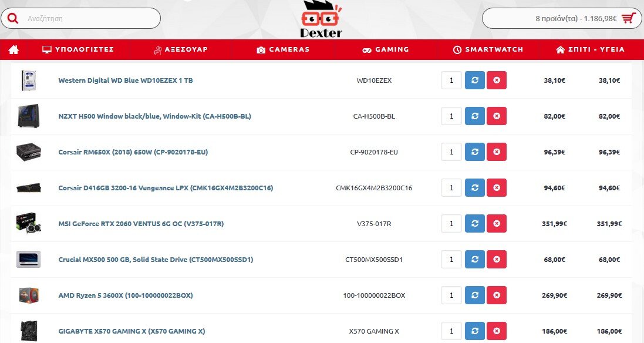
Task: Open the shopping cart summary button
Action: point(561,18)
